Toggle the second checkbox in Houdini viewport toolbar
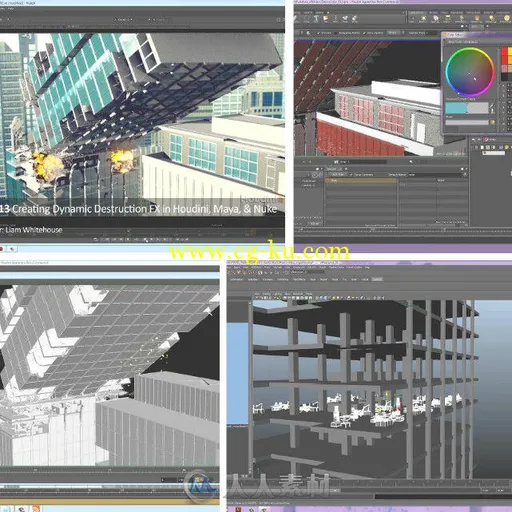 (336, 33)
